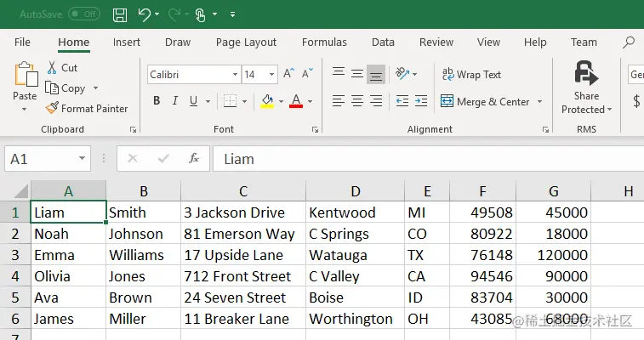The width and height of the screenshot is (644, 340).
Task: Click the Orientation angled text icon
Action: point(402,74)
